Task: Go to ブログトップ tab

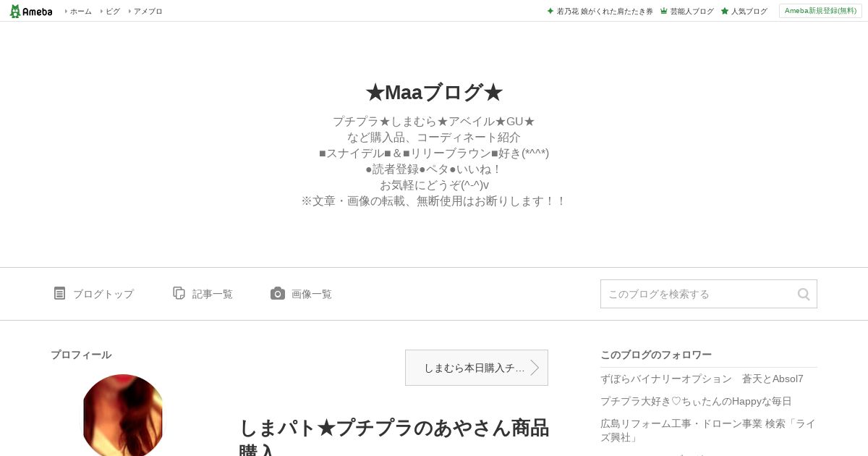Action: (x=103, y=294)
